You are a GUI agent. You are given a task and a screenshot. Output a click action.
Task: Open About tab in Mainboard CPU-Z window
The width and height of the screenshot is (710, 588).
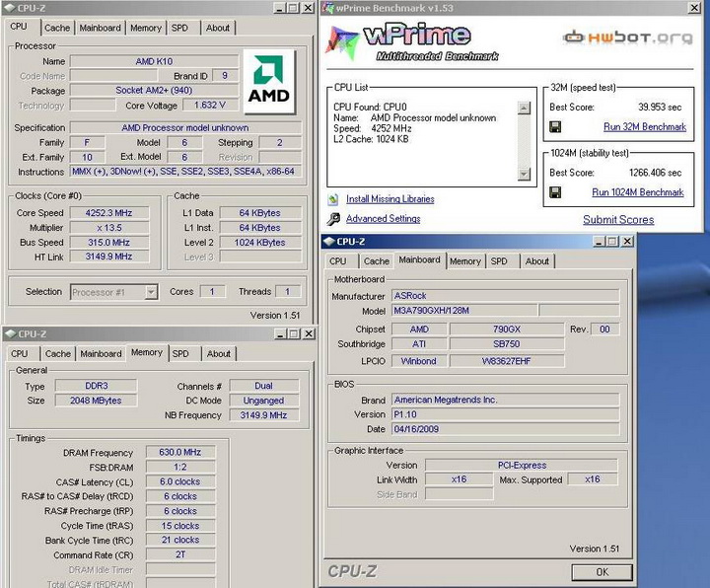[x=537, y=261]
